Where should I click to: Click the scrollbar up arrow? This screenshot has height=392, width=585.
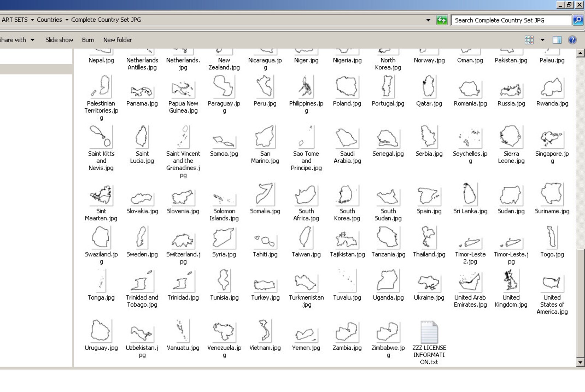coord(580,53)
